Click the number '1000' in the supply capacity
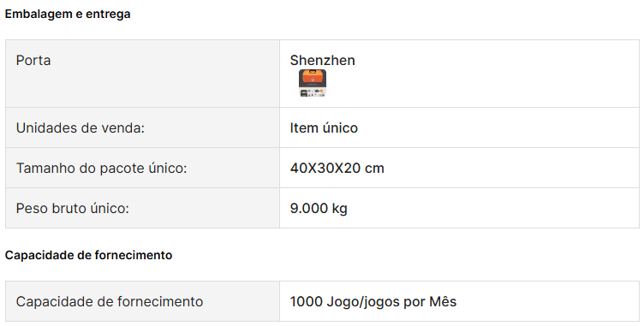 307,302
